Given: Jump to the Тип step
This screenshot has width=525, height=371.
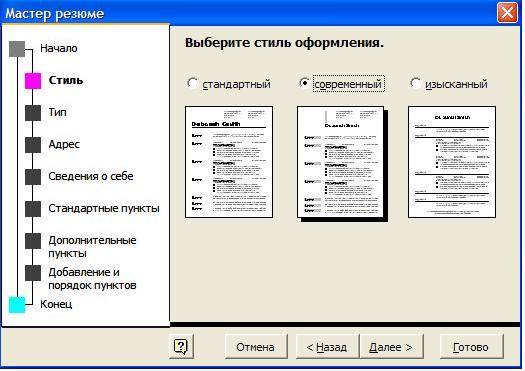Looking at the screenshot, I should pos(58,113).
